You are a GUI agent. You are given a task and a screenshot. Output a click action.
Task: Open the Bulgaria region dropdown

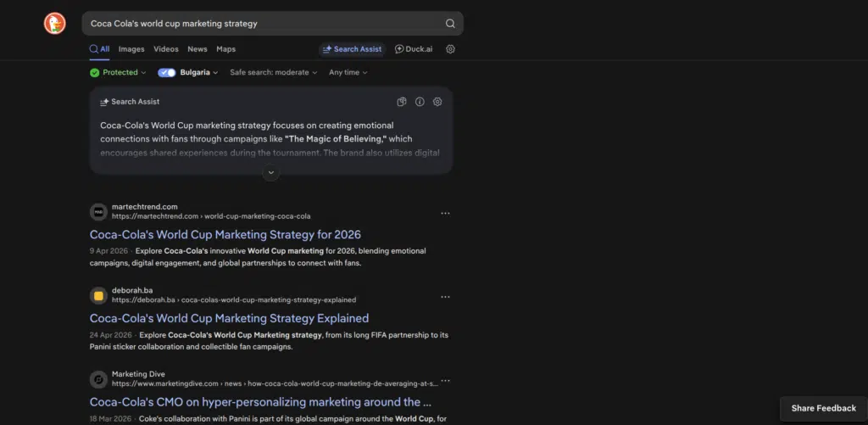pyautogui.click(x=199, y=73)
